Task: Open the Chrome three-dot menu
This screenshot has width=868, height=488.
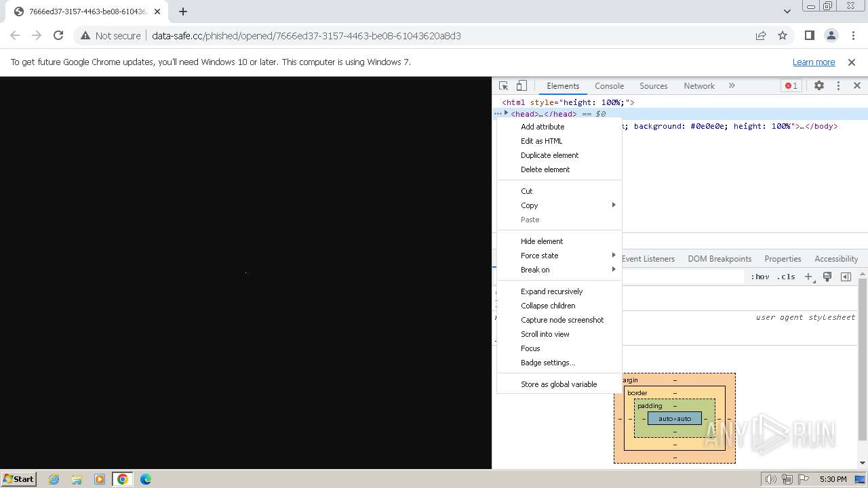Action: click(853, 35)
